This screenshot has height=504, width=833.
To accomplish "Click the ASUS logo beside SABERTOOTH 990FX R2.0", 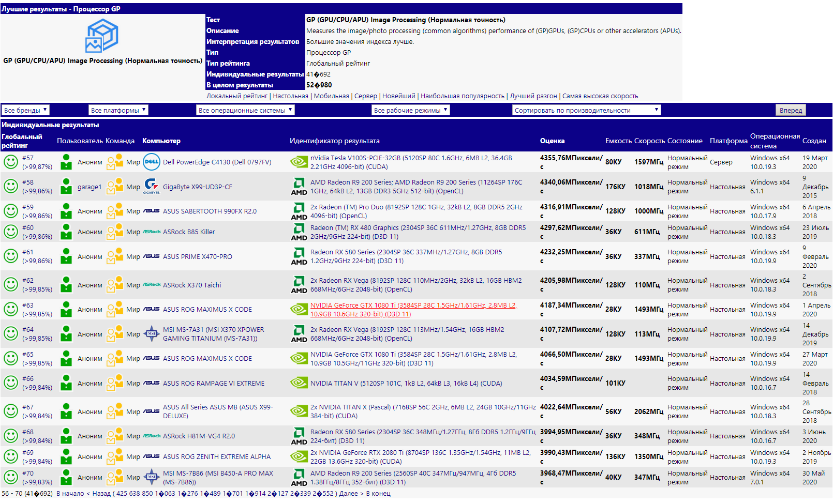I will pyautogui.click(x=152, y=211).
